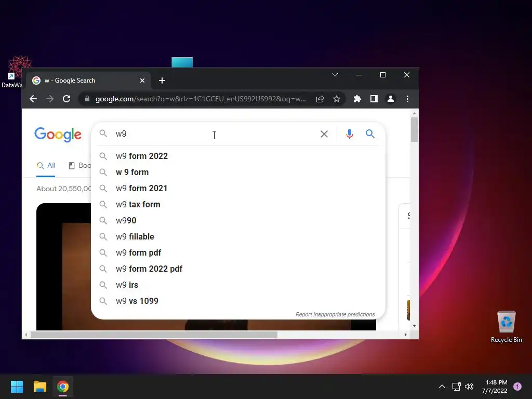Go back to the previous page in Chrome

[x=33, y=99]
